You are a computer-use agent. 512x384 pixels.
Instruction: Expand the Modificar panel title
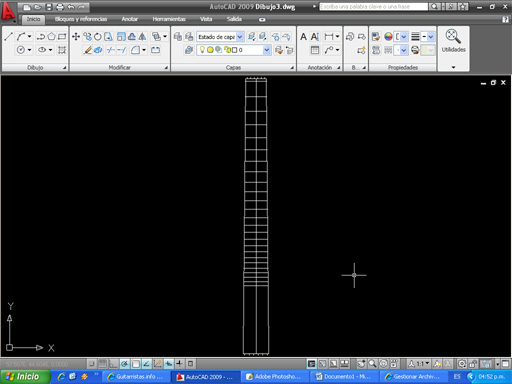pyautogui.click(x=119, y=68)
